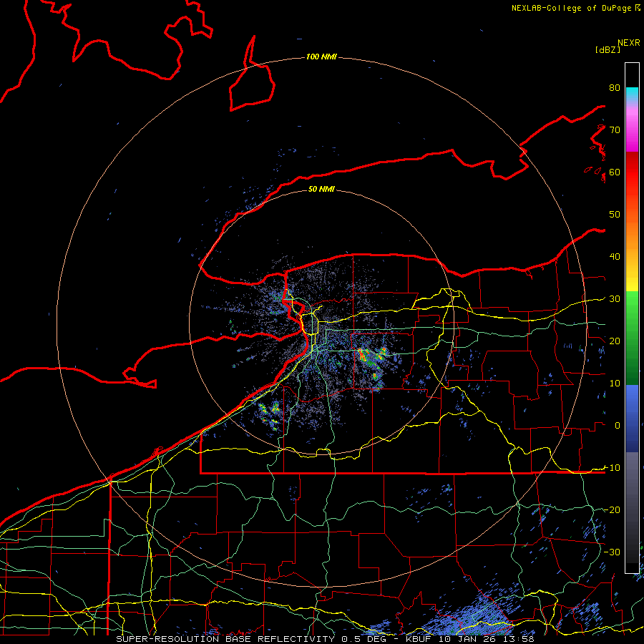Click the 80 dBZ scale value
644x644 pixels.
pos(615,87)
